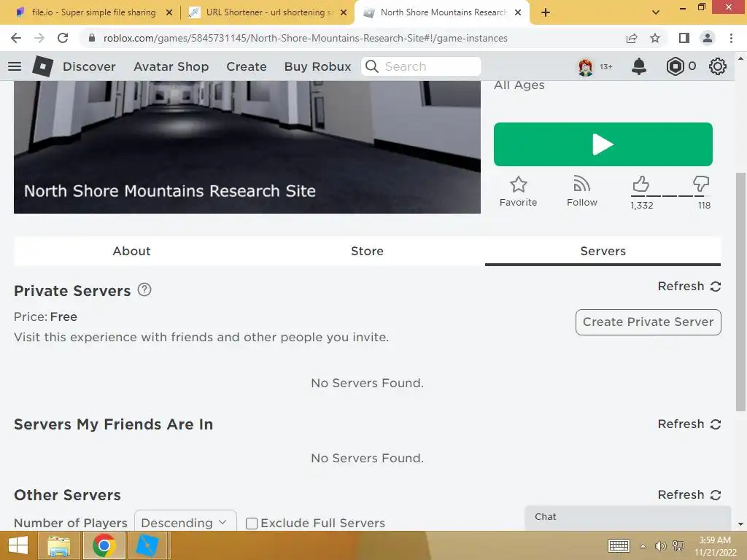The image size is (747, 560).
Task: Click the Private Servers help question mark
Action: click(x=144, y=289)
